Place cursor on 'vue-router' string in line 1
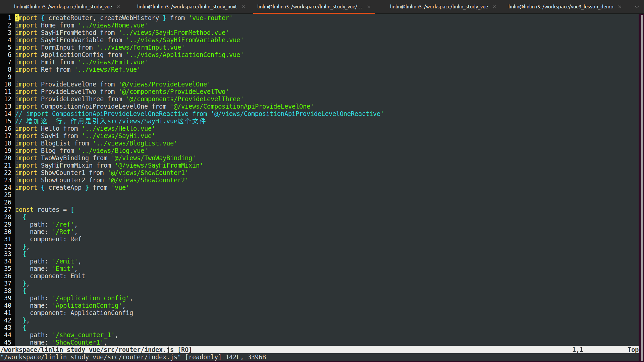644x362 pixels. coord(211,18)
